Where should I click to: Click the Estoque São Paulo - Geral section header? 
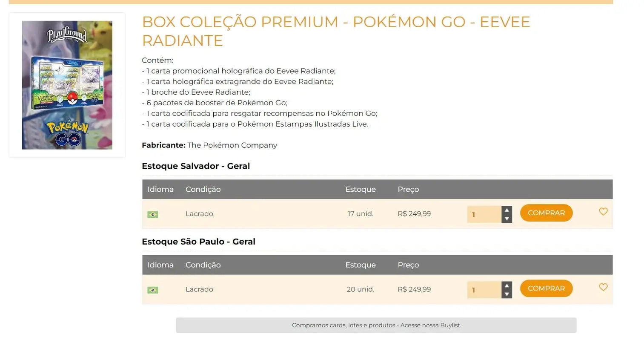click(x=198, y=241)
